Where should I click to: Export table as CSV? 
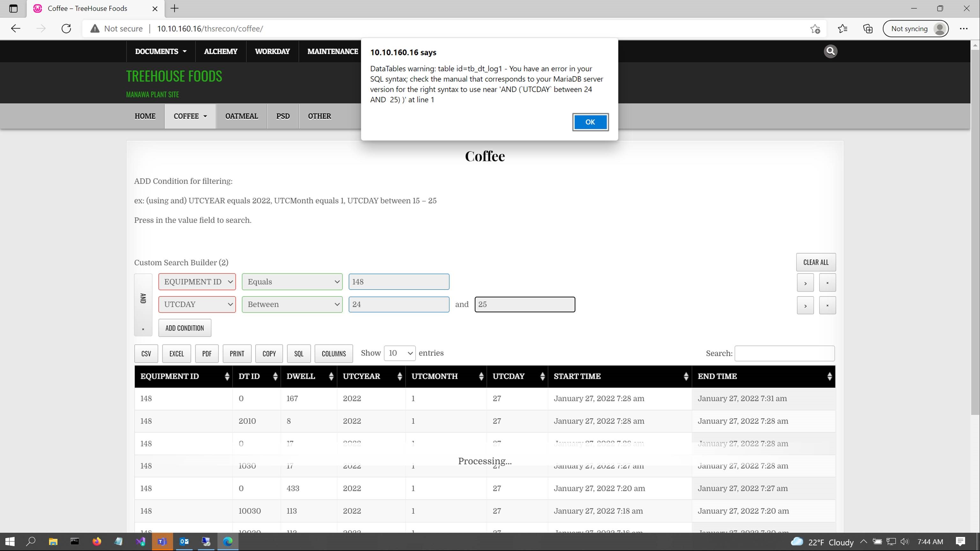click(x=146, y=354)
